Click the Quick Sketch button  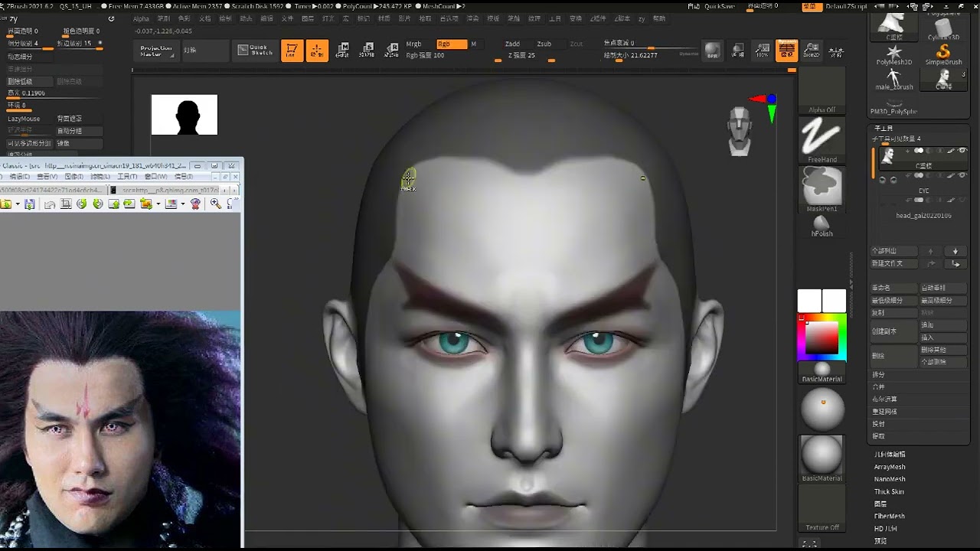255,51
